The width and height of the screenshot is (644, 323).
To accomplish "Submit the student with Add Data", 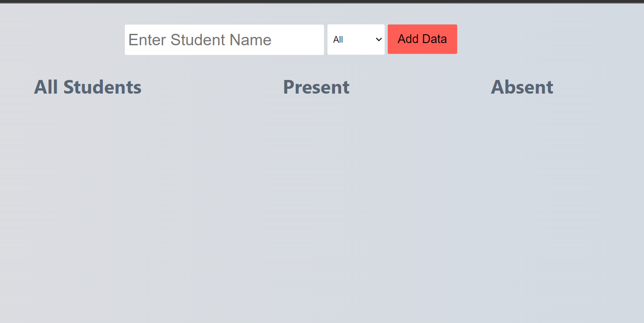I will point(422,39).
